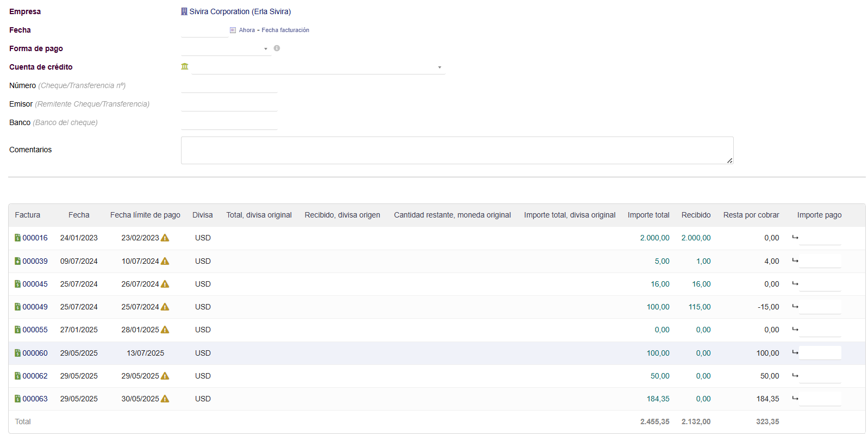This screenshot has width=868, height=434.
Task: Click the Ahora link to set the date
Action: [247, 30]
